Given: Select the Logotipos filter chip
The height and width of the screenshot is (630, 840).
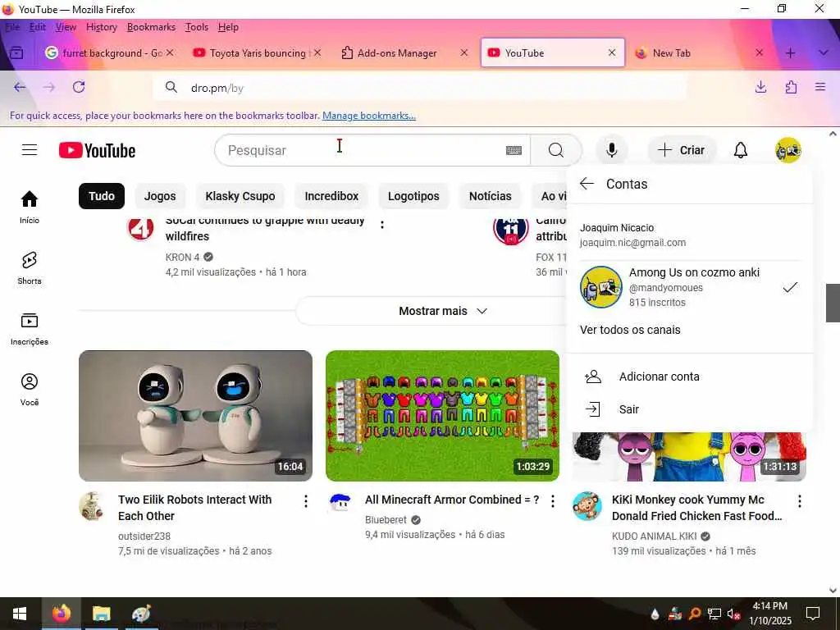Looking at the screenshot, I should (413, 196).
